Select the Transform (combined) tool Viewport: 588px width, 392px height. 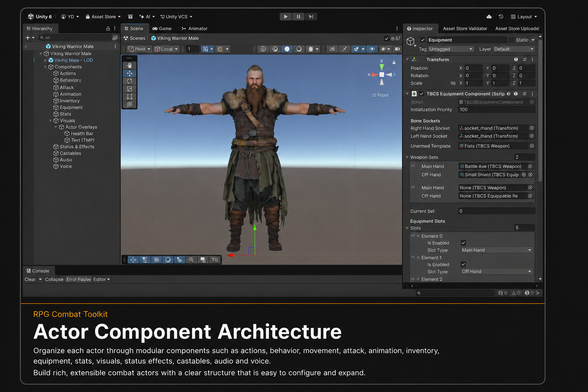pyautogui.click(x=130, y=104)
